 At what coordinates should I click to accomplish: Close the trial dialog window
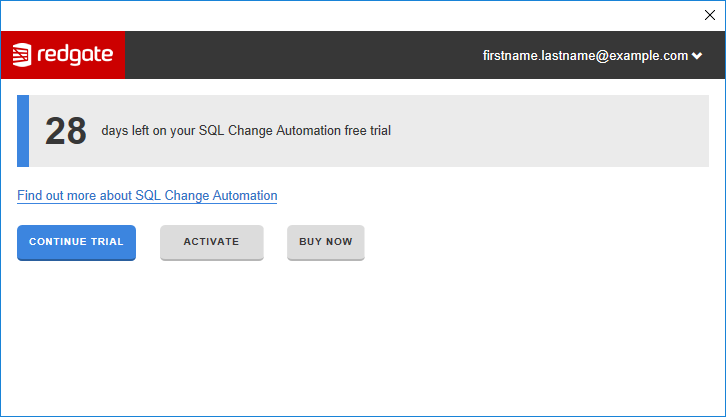pyautogui.click(x=710, y=15)
